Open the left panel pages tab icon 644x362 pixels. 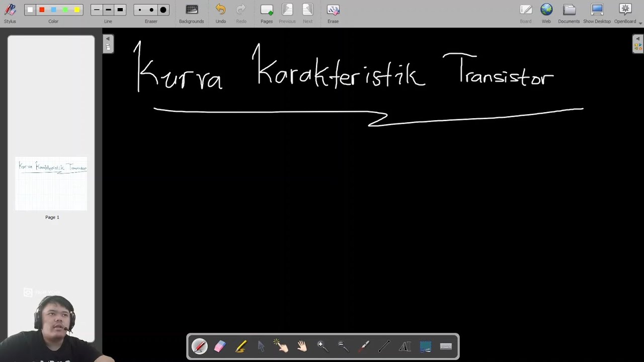(x=108, y=47)
